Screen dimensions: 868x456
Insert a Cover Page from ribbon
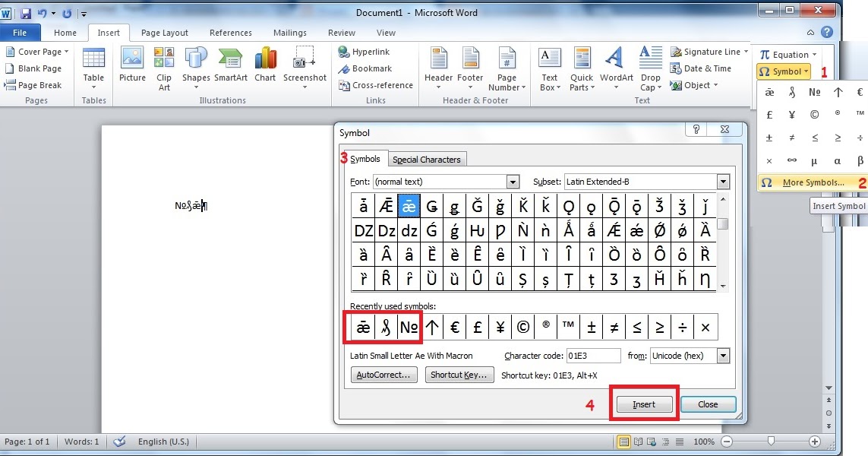point(36,52)
